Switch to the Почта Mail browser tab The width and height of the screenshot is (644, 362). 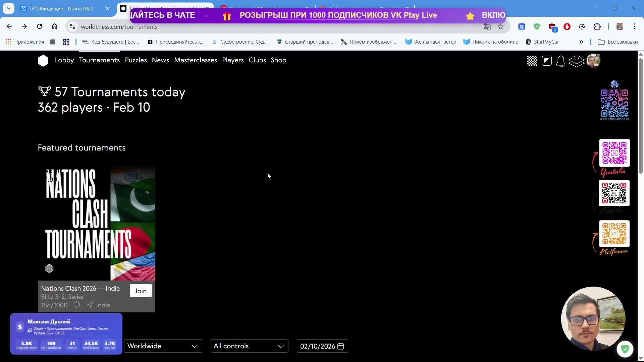[x=61, y=8]
